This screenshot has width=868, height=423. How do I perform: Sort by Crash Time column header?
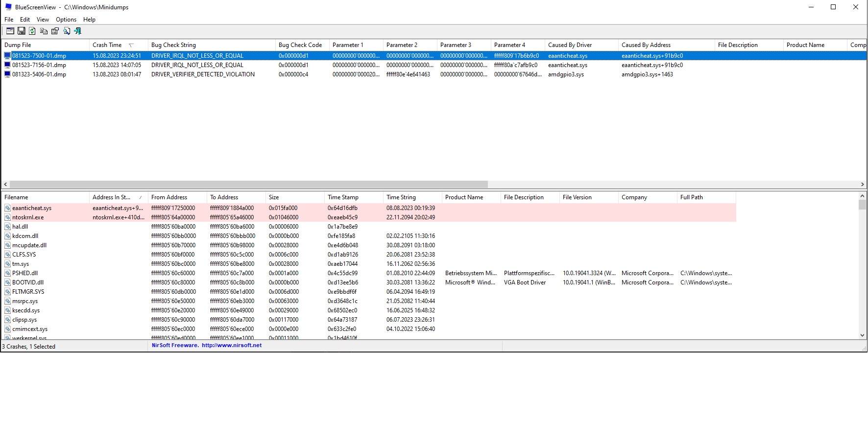click(x=119, y=45)
